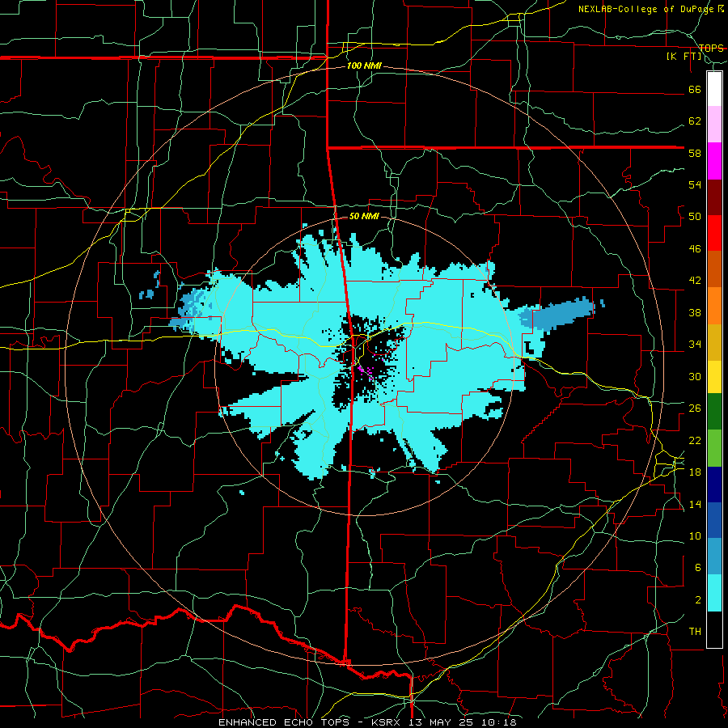The width and height of the screenshot is (728, 728).
Task: Click the dark red 54 kft legend swatch
Action: pyautogui.click(x=714, y=197)
